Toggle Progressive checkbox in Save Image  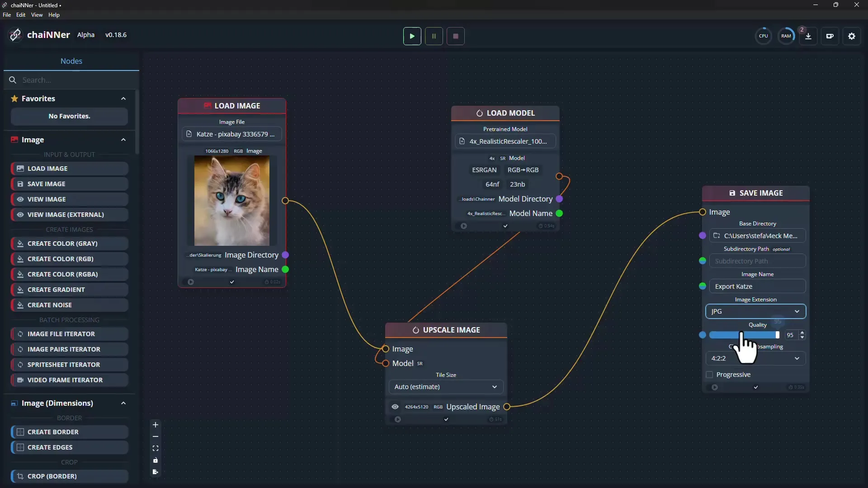pyautogui.click(x=710, y=374)
